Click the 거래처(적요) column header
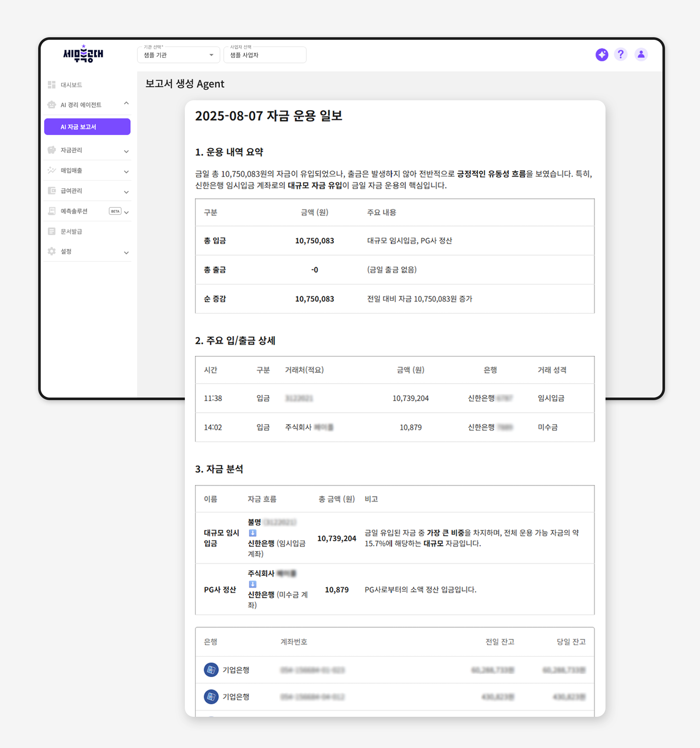This screenshot has height=748, width=700. (x=304, y=370)
